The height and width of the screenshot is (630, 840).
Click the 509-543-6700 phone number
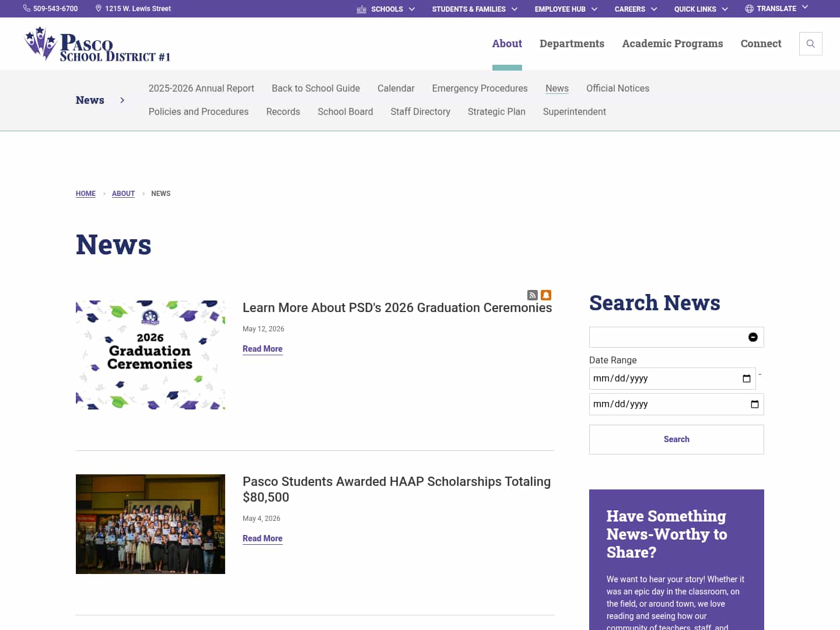[55, 9]
